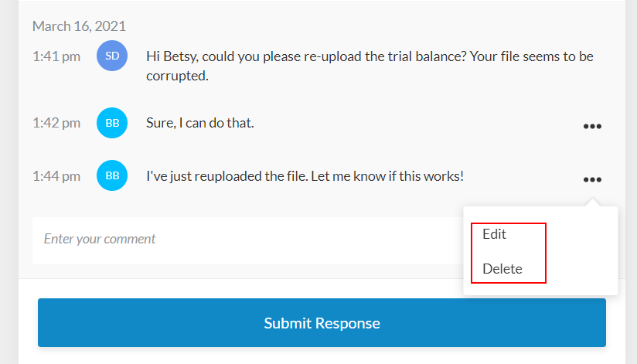Select Delete in the comment options popup

pos(502,269)
